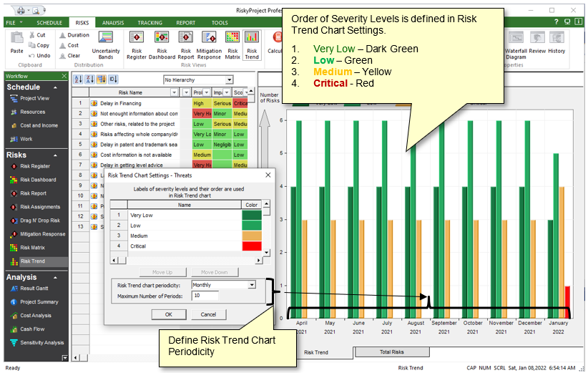The height and width of the screenshot is (373, 588).
Task: Open the Monthly periodicity dropdown
Action: (x=252, y=285)
